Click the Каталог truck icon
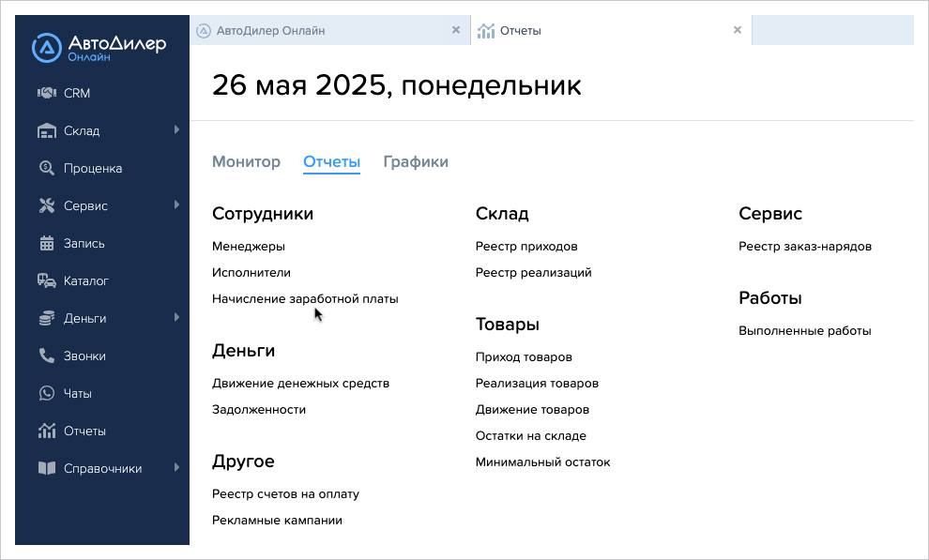The height and width of the screenshot is (560, 929). click(47, 280)
